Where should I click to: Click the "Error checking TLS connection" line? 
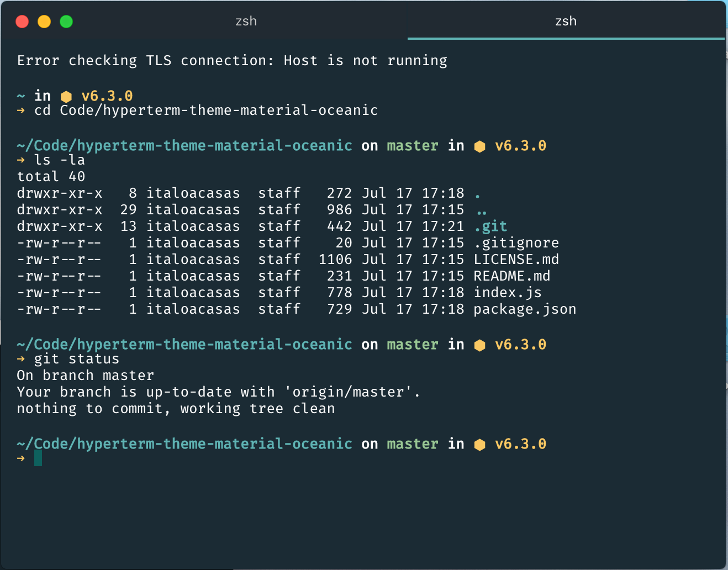click(x=232, y=61)
